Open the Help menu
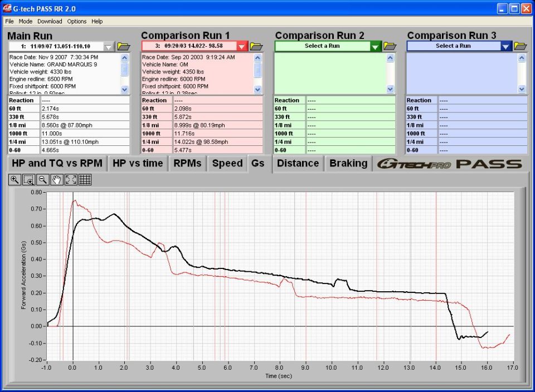This screenshot has width=535, height=392. (x=97, y=21)
